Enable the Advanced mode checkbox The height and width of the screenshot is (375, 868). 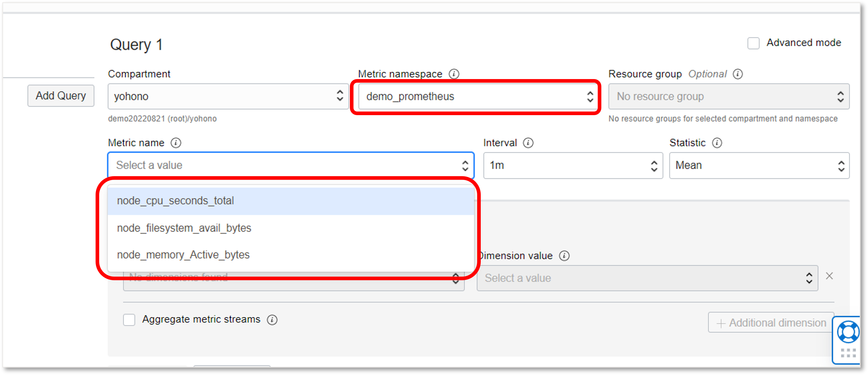click(753, 44)
